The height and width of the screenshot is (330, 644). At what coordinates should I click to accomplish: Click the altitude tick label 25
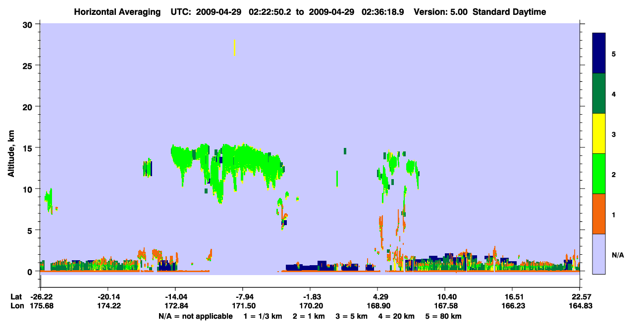point(29,65)
